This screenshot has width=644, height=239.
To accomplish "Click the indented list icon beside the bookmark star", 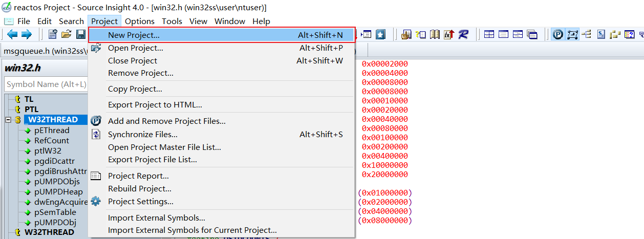I will coord(366,34).
